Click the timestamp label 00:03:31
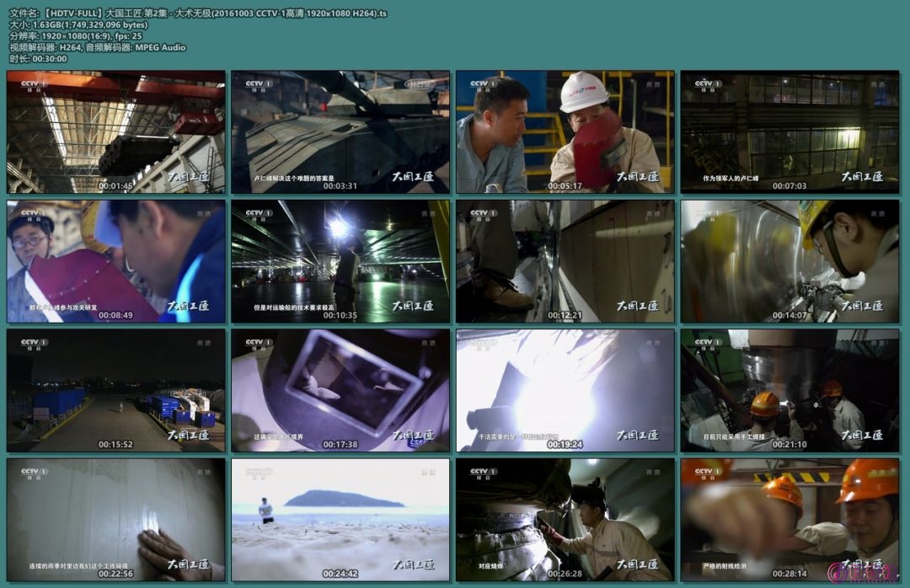This screenshot has height=588, width=910. click(340, 185)
